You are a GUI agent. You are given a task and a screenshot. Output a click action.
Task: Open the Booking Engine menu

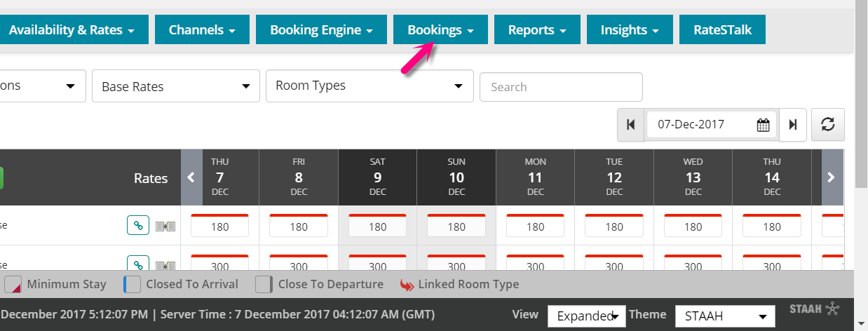[321, 30]
